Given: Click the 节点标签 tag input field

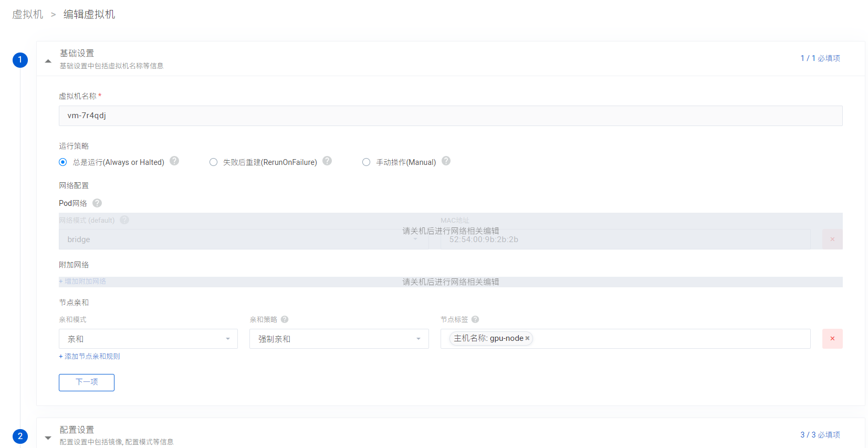Looking at the screenshot, I should pyautogui.click(x=667, y=339).
